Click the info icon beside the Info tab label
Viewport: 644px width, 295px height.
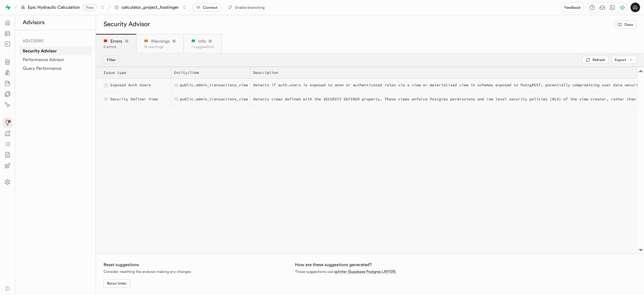click(210, 41)
